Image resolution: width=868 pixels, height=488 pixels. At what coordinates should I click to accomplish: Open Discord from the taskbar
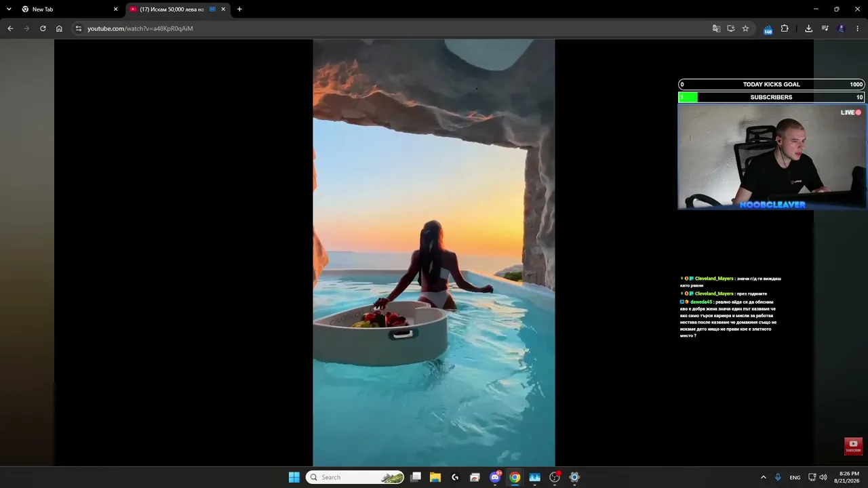(495, 477)
